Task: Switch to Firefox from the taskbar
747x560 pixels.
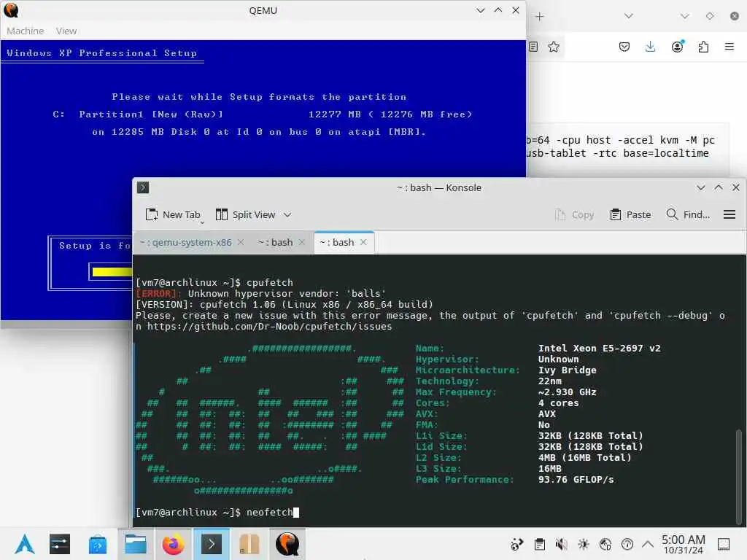Action: coord(173,544)
